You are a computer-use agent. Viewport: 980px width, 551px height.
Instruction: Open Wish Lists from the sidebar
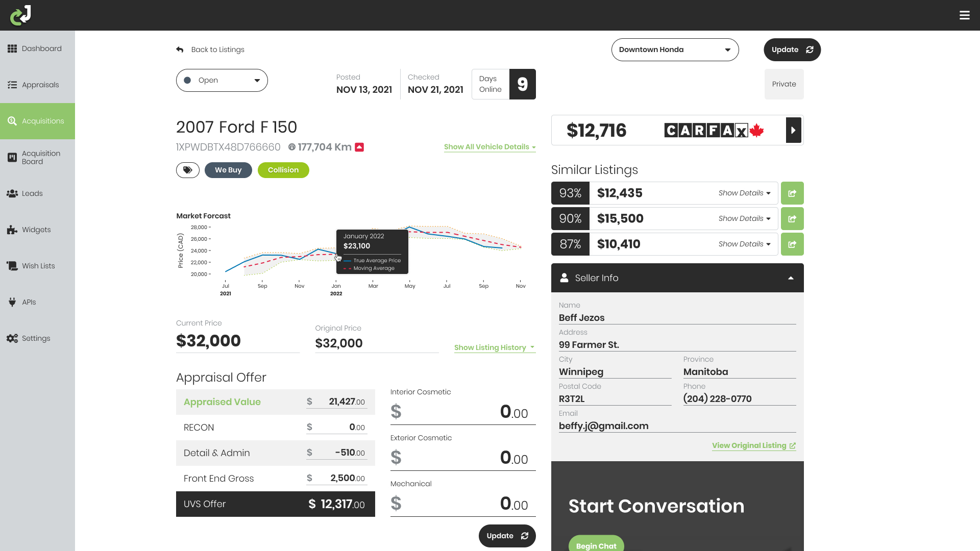click(x=38, y=266)
